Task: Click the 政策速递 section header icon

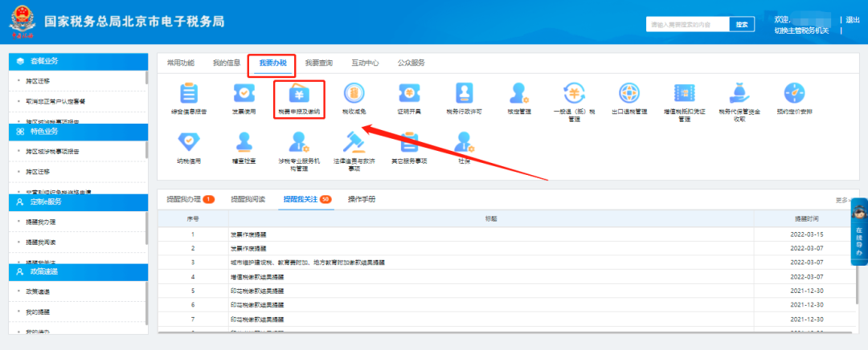Action: (x=20, y=271)
